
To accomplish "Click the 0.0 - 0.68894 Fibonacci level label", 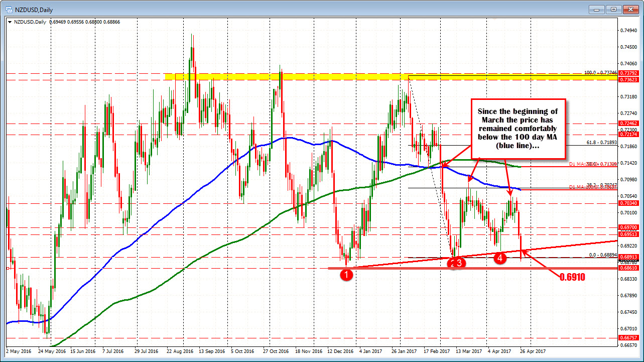I will [x=603, y=255].
